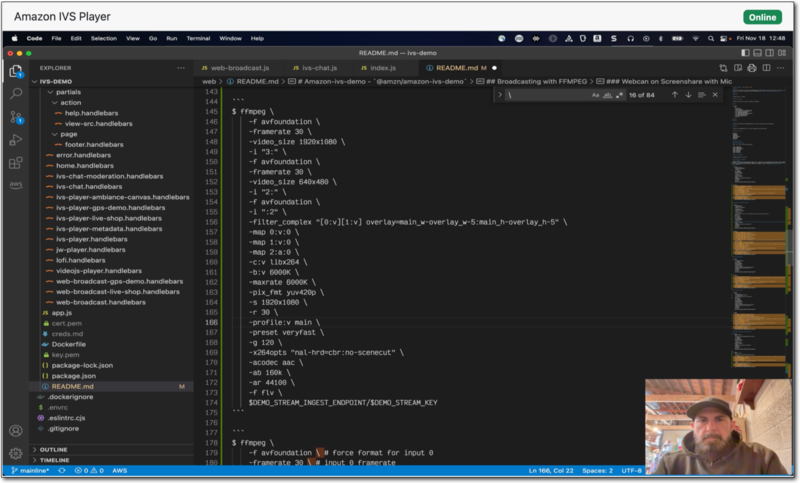Open the Accounts menu icon
Viewport: 800px width, 483px height.
pos(16,431)
